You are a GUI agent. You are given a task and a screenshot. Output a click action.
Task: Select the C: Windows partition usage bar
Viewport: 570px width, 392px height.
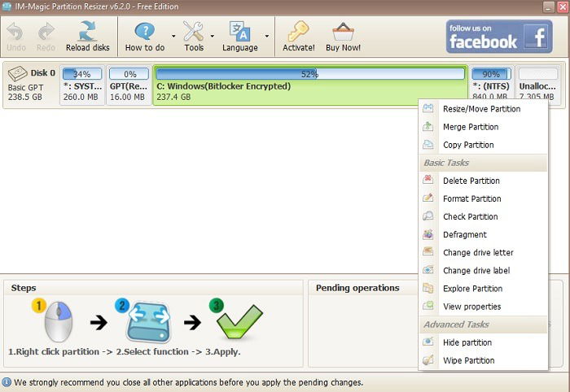pyautogui.click(x=310, y=74)
